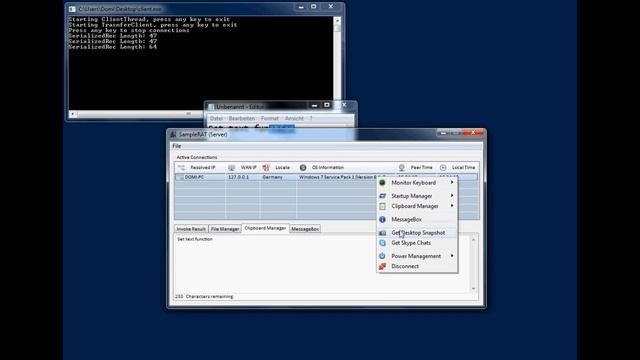Expand the Monitor Keyboard submenu arrow
This screenshot has height=360, width=640.
[x=452, y=182]
